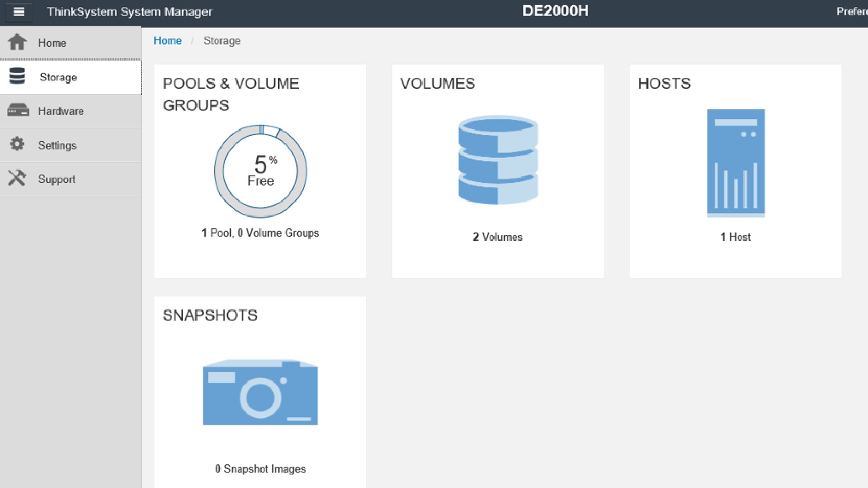Go to Hardware in the sidebar
The width and height of the screenshot is (868, 488).
point(71,111)
